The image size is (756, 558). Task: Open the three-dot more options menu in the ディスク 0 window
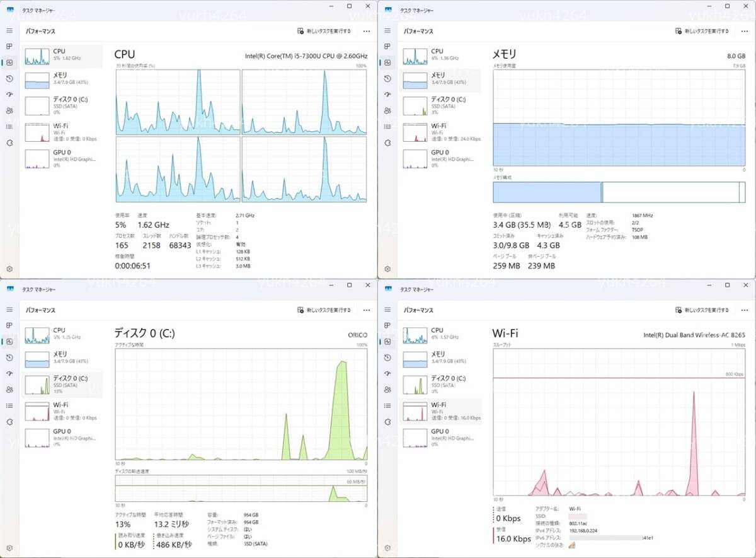click(x=367, y=310)
